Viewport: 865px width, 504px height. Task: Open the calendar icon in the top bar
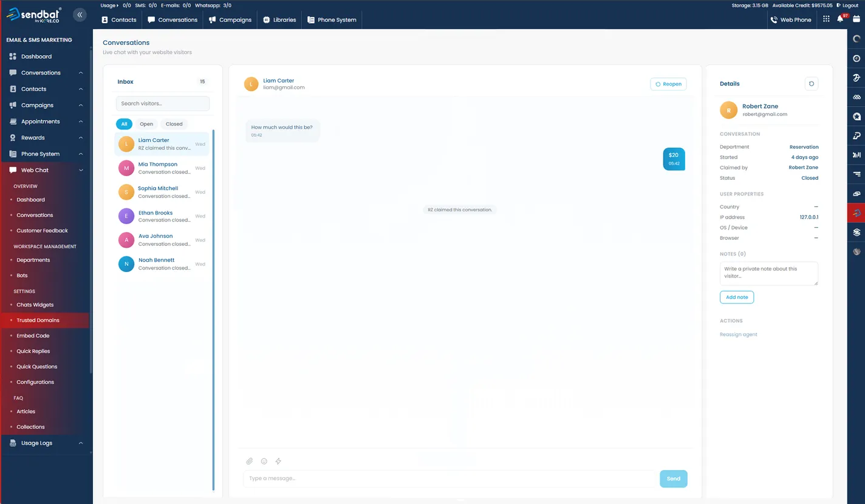[856, 19]
